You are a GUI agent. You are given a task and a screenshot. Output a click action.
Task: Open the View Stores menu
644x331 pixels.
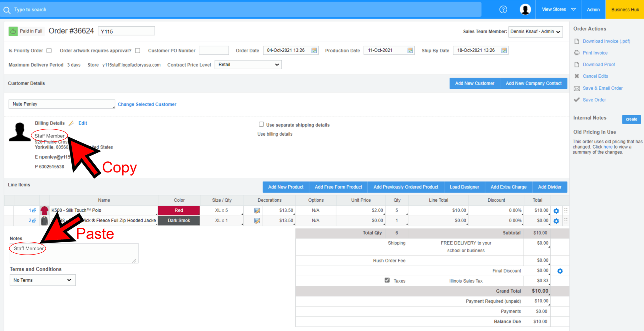pos(558,9)
